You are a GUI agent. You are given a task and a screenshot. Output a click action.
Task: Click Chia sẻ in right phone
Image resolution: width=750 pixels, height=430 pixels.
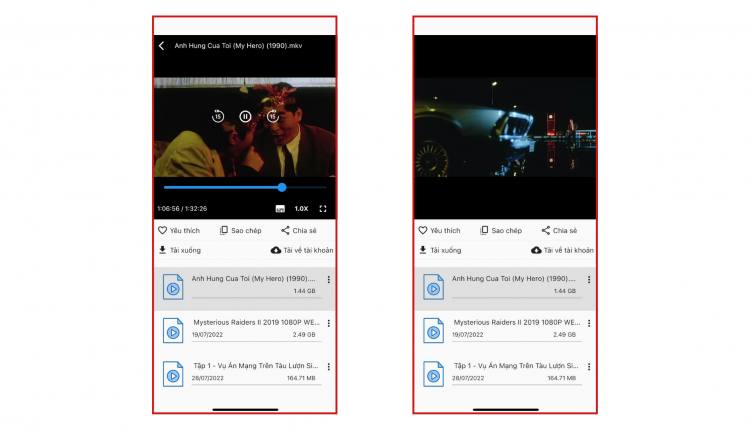[x=559, y=231]
